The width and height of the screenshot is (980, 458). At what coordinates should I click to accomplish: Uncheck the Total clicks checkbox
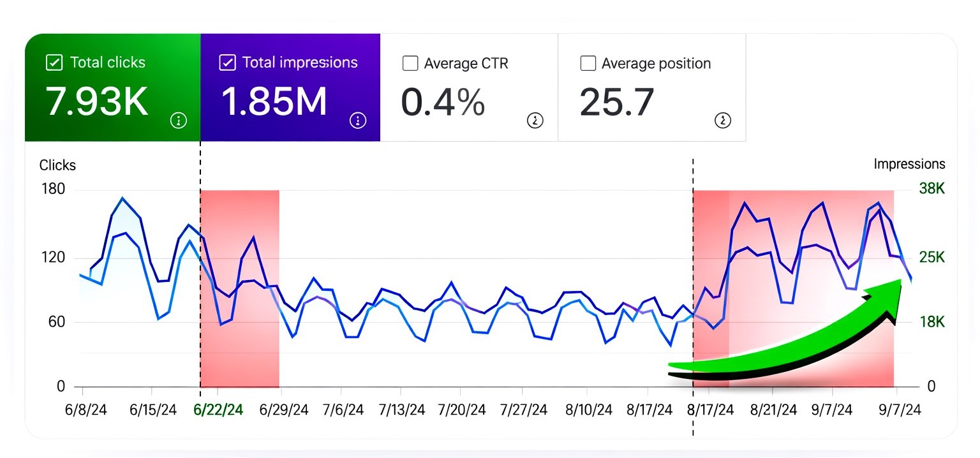[54, 63]
